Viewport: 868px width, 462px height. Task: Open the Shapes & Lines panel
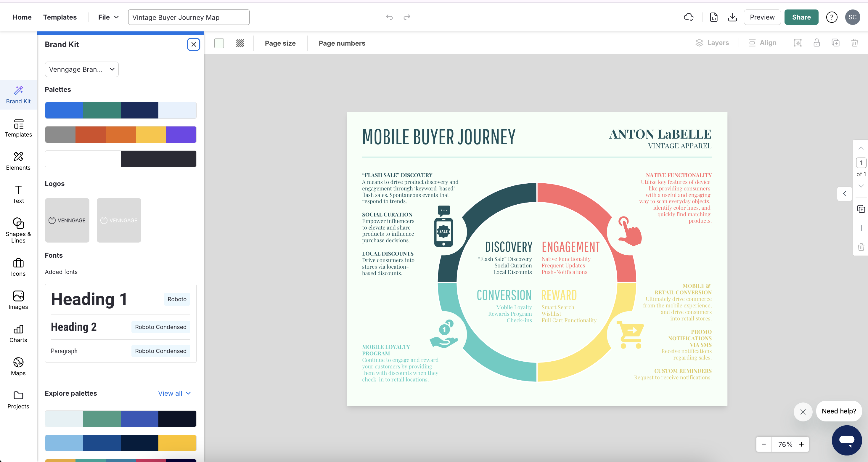[18, 230]
